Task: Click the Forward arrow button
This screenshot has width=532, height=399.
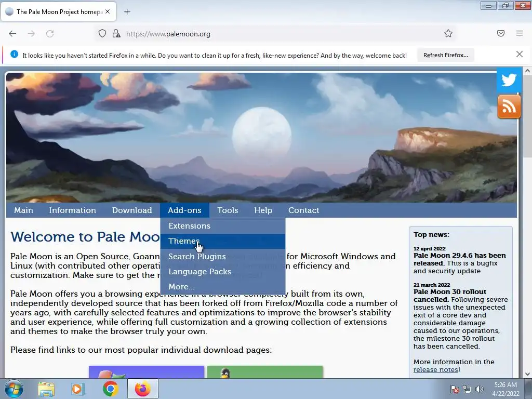Action: click(x=31, y=34)
